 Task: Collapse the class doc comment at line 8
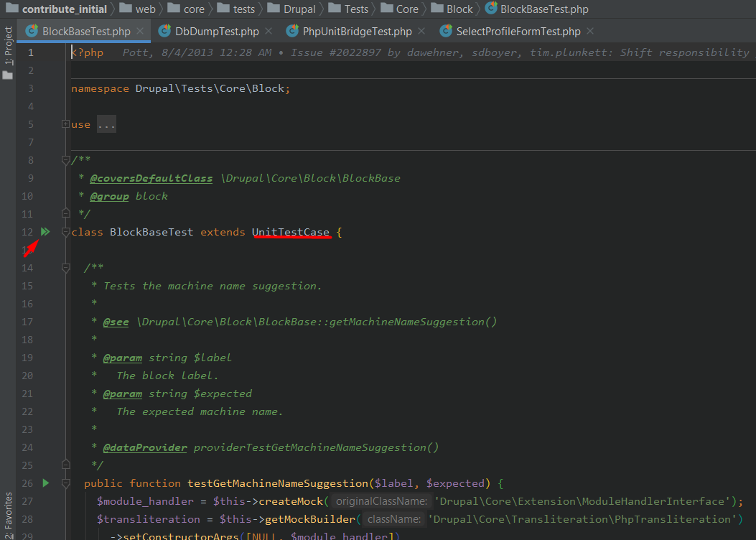coord(66,160)
